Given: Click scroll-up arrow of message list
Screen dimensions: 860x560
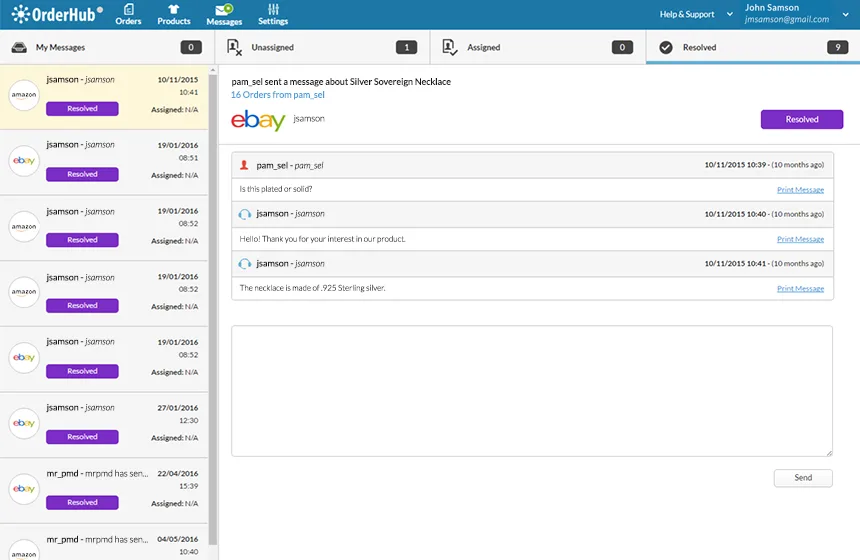Looking at the screenshot, I should [213, 70].
